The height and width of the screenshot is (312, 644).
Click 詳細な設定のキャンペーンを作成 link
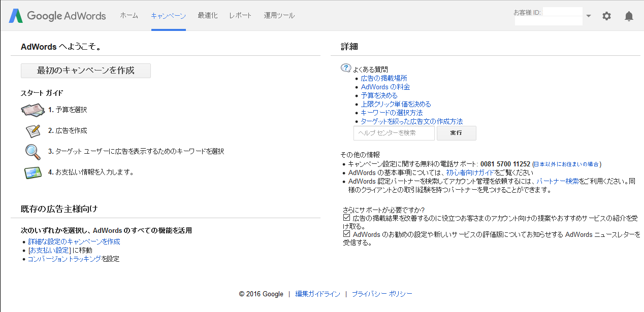tap(74, 241)
